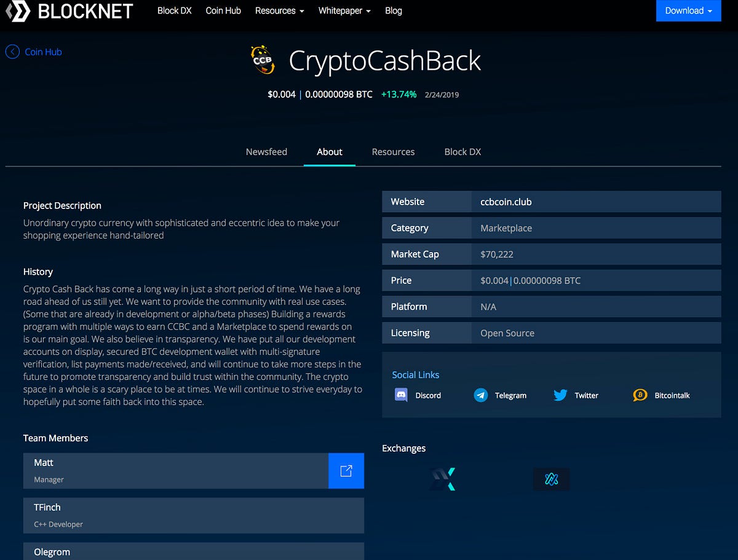Image resolution: width=738 pixels, height=560 pixels.
Task: Switch to the Newsfeed tab
Action: click(266, 152)
